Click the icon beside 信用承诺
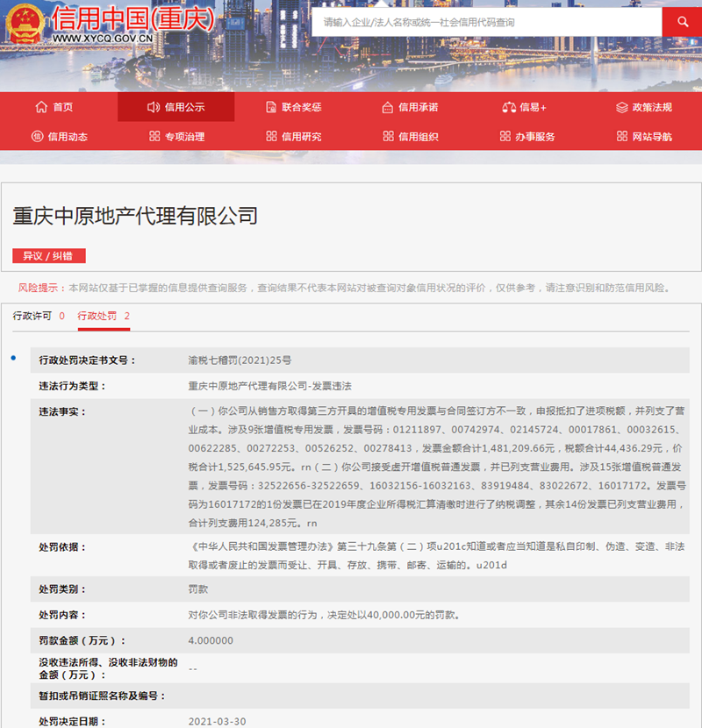 click(387, 107)
